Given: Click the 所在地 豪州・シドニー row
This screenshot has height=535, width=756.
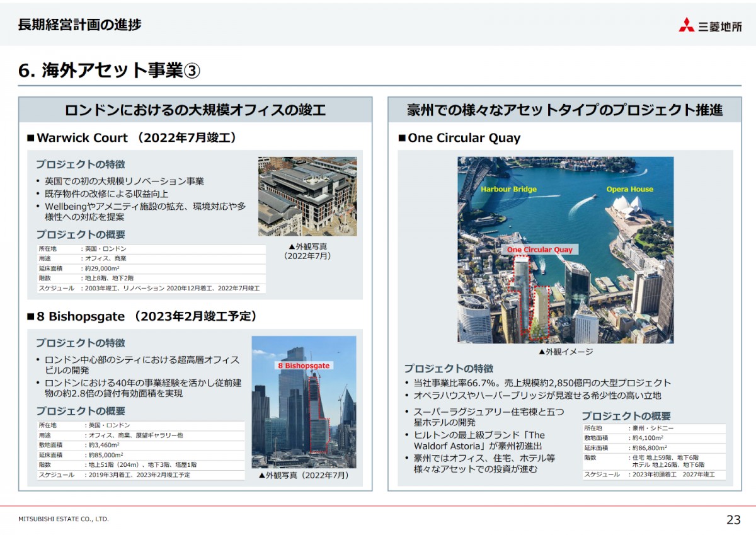Looking at the screenshot, I should (654, 429).
